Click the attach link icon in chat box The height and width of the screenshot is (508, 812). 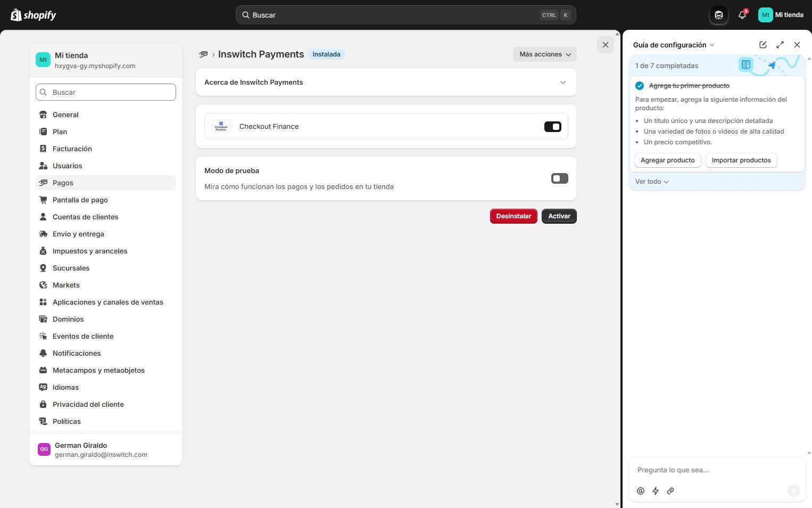point(670,491)
